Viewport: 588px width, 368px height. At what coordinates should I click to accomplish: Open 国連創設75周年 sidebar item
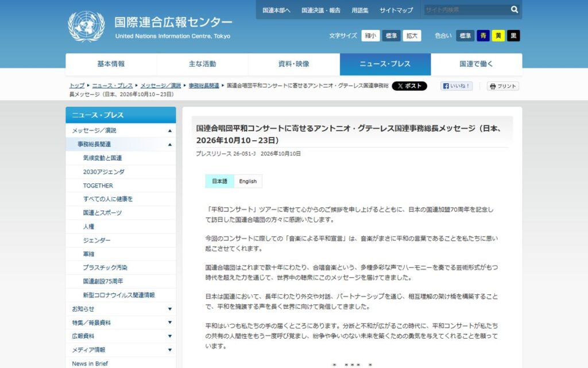(x=121, y=281)
